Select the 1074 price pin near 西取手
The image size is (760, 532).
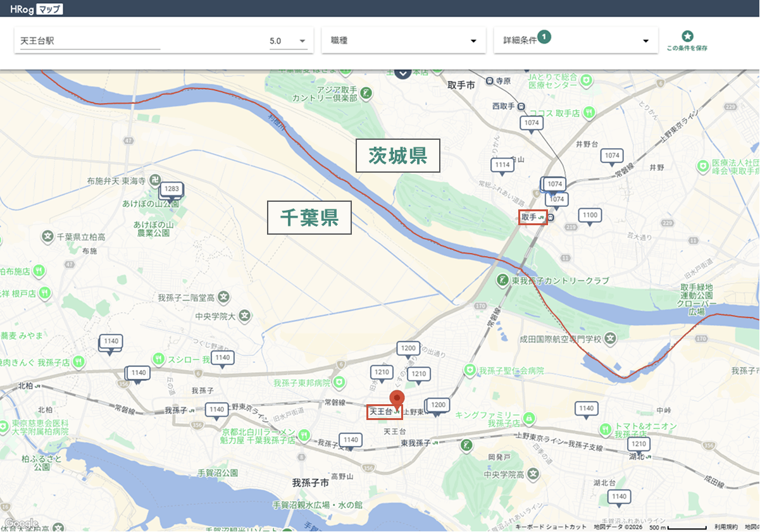(532, 123)
